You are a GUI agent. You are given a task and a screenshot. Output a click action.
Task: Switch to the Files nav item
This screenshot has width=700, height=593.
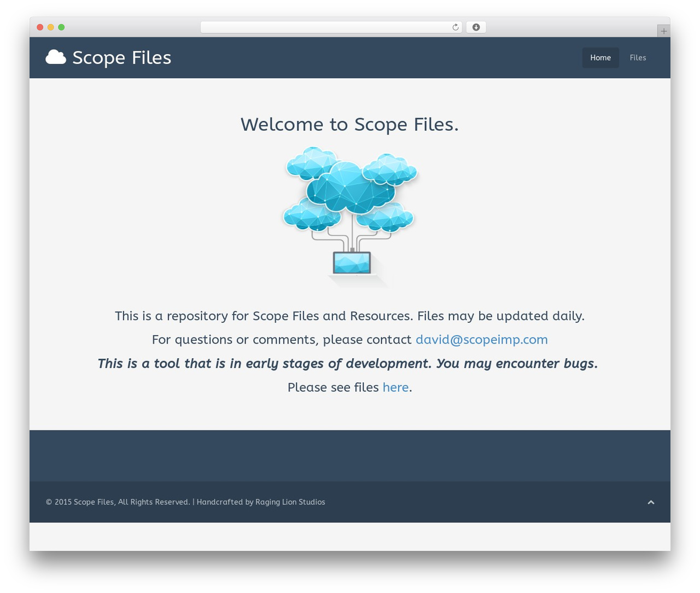[638, 57]
